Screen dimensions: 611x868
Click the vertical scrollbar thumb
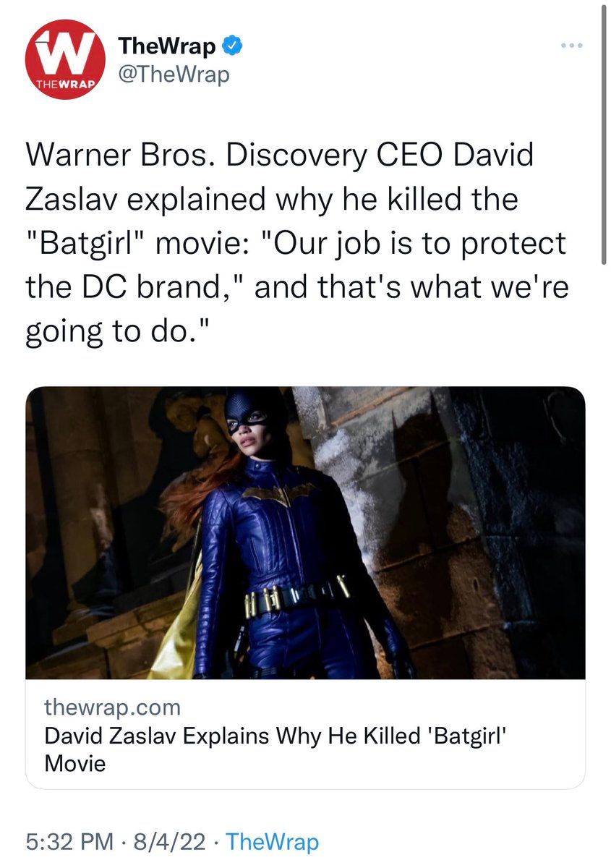click(604, 134)
